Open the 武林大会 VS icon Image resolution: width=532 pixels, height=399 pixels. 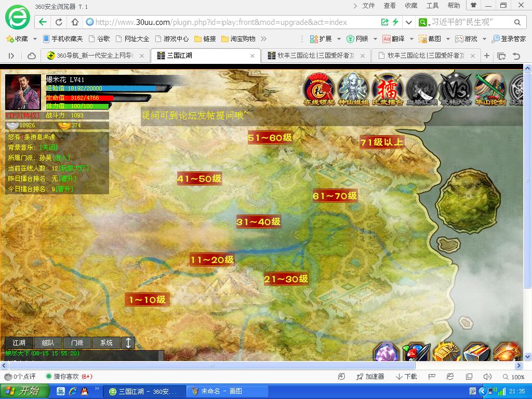point(456,88)
